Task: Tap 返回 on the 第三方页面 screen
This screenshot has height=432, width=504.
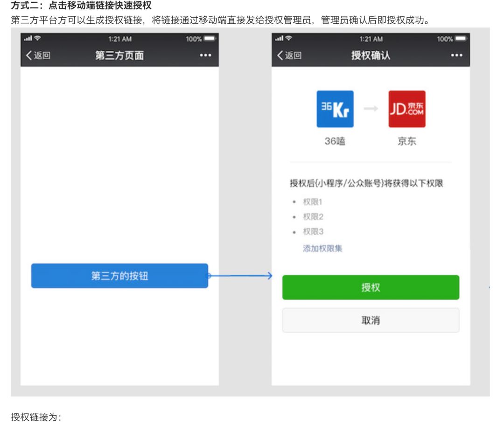Action: pos(38,56)
